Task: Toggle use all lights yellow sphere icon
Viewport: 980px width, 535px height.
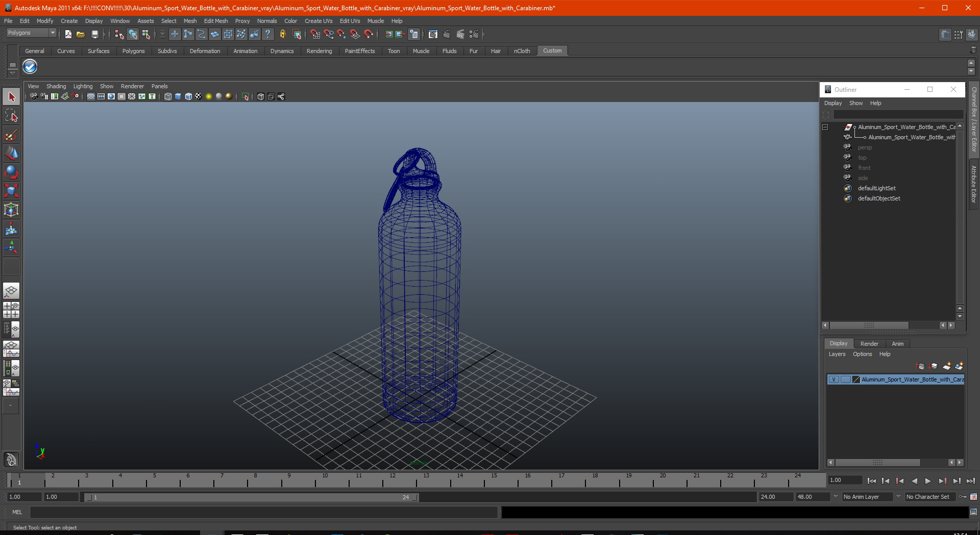Action: coord(209,96)
